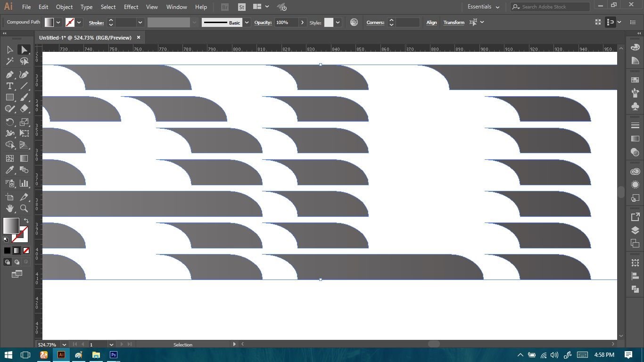Swap fill and stroke colors
Viewport: 644px width, 362px height.
tap(26, 221)
